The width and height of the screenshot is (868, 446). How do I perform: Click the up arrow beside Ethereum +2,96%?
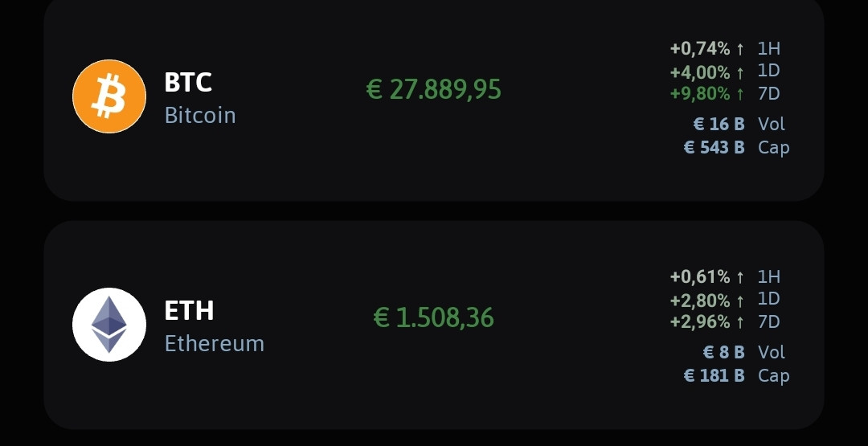click(x=740, y=322)
